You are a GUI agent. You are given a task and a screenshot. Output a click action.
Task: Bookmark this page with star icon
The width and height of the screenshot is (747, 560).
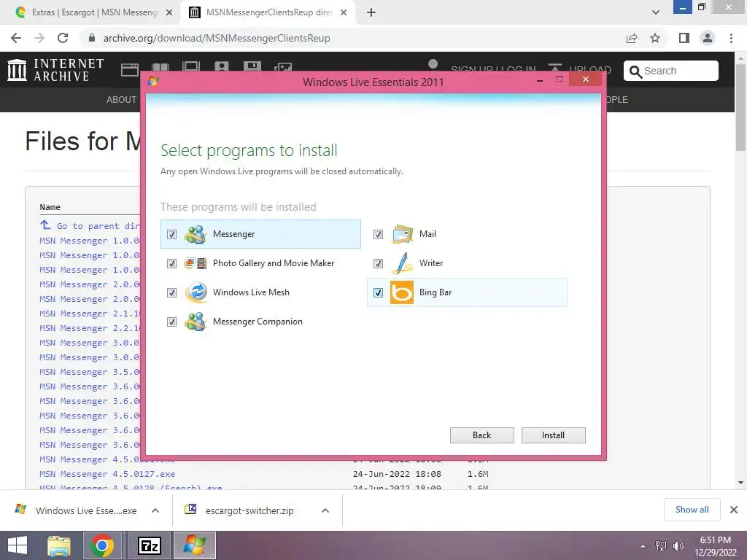655,38
